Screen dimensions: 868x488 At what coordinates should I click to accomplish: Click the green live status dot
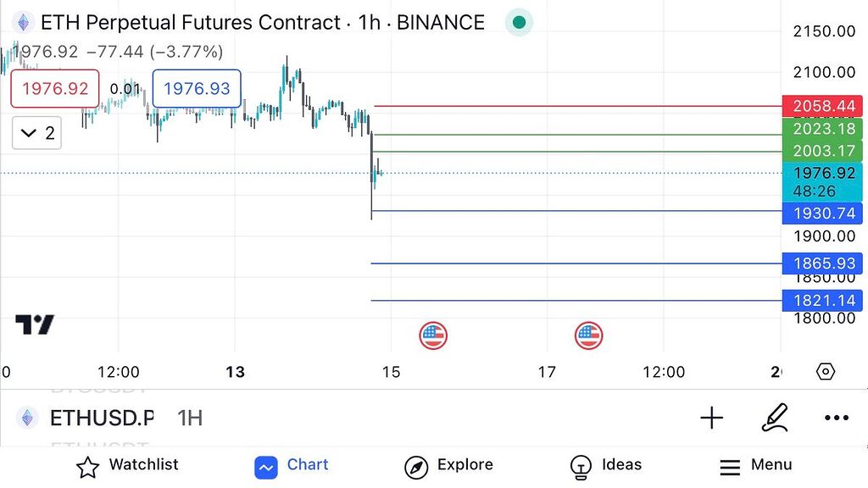519,23
